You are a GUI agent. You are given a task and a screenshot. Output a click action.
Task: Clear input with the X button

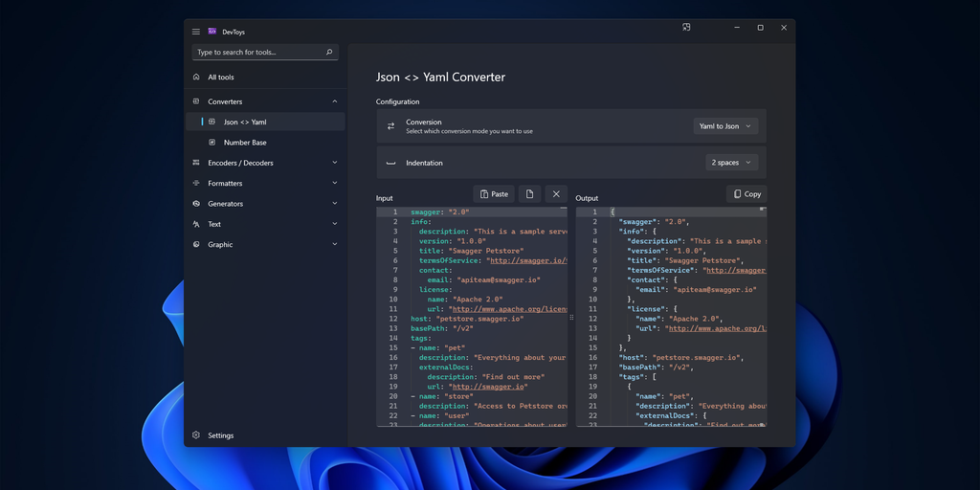(x=556, y=194)
